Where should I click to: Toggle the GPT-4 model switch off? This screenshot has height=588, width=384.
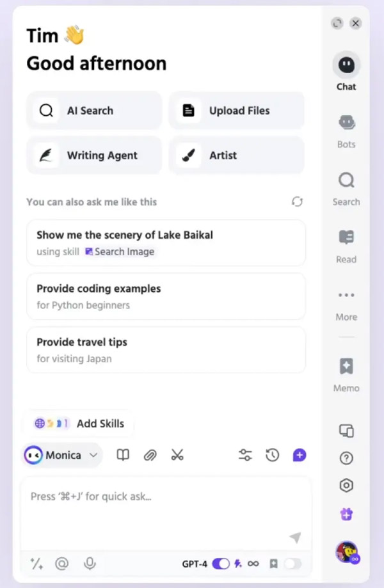[221, 563]
